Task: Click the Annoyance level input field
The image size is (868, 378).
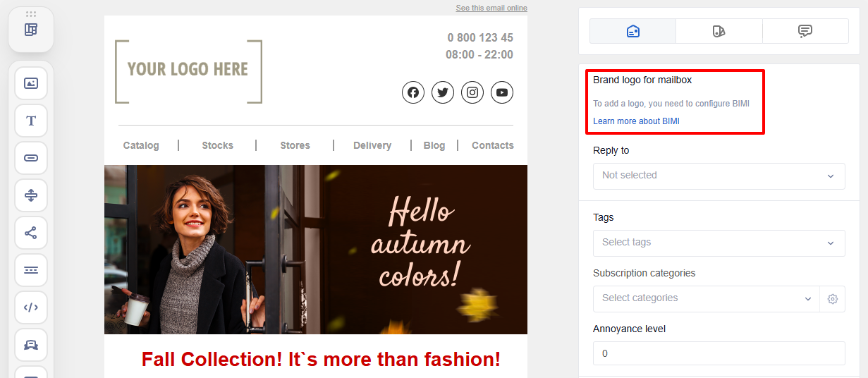Action: click(x=719, y=354)
